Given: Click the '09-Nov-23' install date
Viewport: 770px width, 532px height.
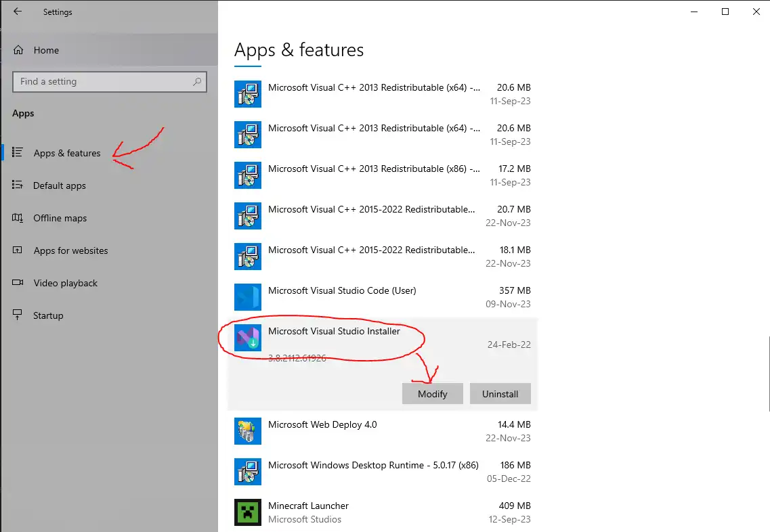Looking at the screenshot, I should (x=509, y=305).
